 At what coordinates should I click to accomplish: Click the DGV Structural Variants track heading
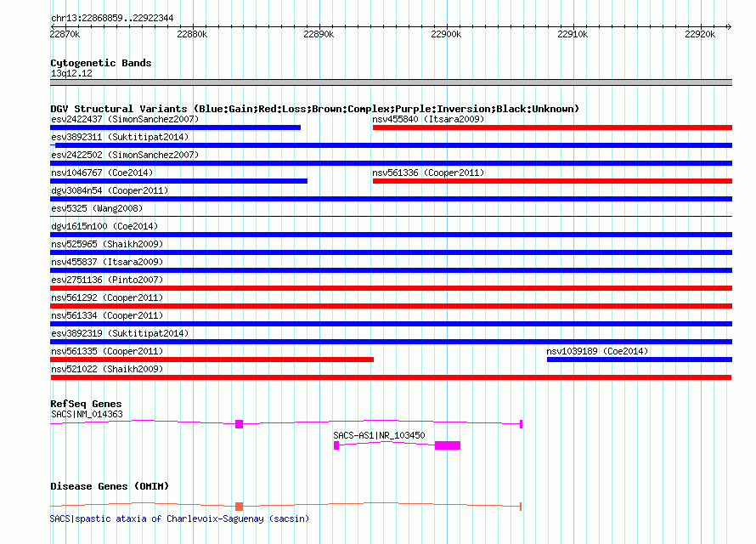pos(315,109)
